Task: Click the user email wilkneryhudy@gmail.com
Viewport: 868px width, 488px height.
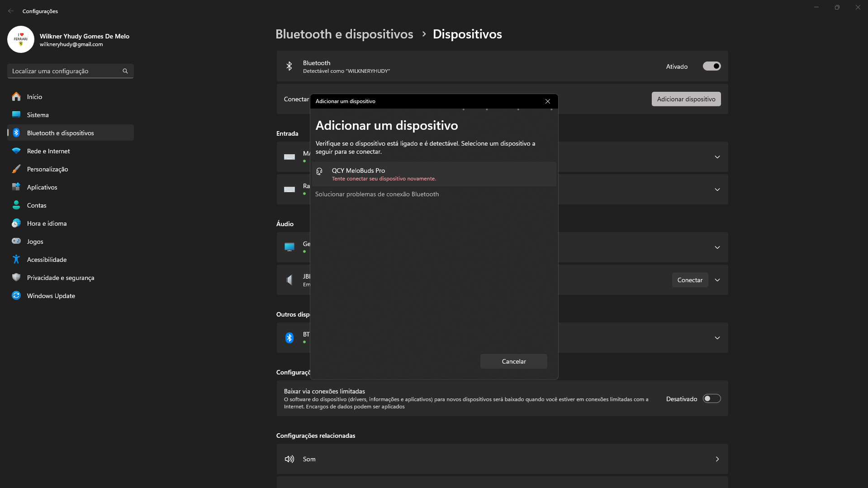Action: coord(71,44)
